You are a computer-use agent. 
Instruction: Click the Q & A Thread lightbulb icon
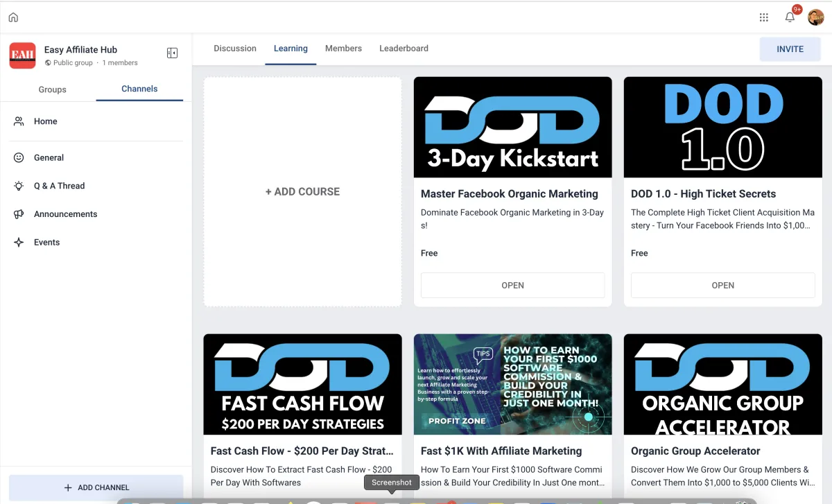click(x=19, y=186)
